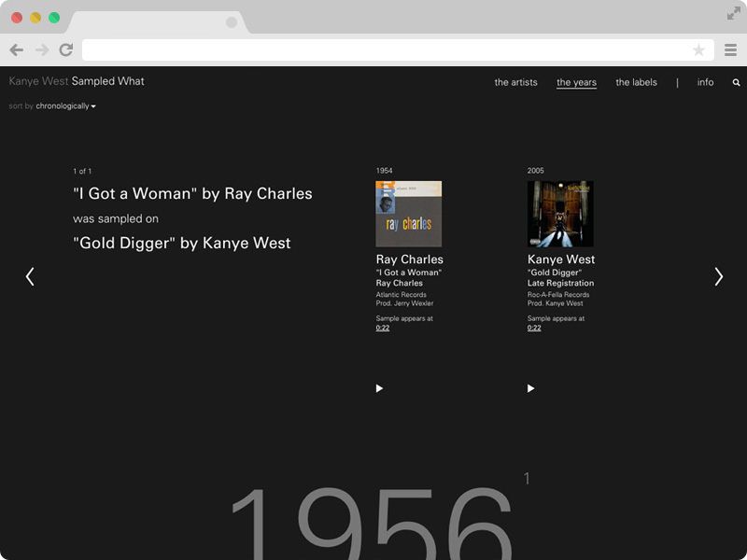Click the "Kanye West Sampled What" site title
747x560 pixels.
77,81
